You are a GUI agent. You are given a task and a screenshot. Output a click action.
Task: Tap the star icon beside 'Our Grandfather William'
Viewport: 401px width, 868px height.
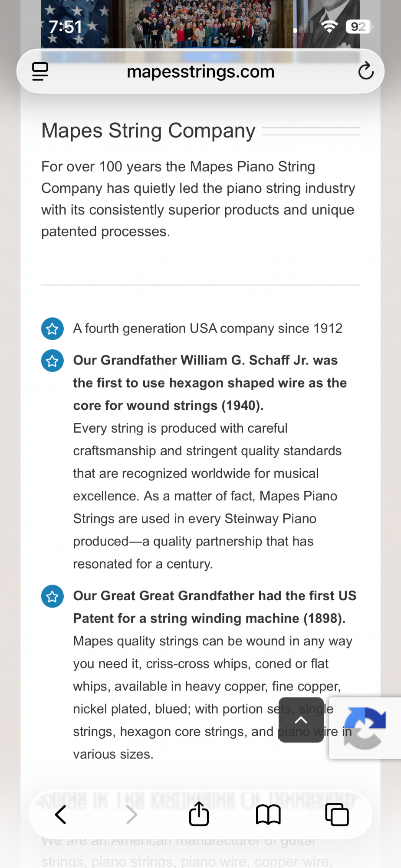(x=53, y=361)
